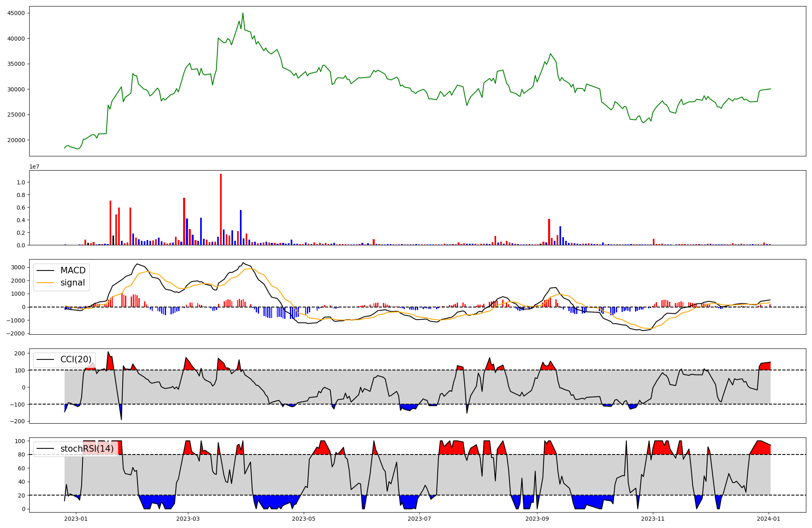Click the 2023-07 x-axis date label
The height and width of the screenshot is (528, 812).
[419, 519]
